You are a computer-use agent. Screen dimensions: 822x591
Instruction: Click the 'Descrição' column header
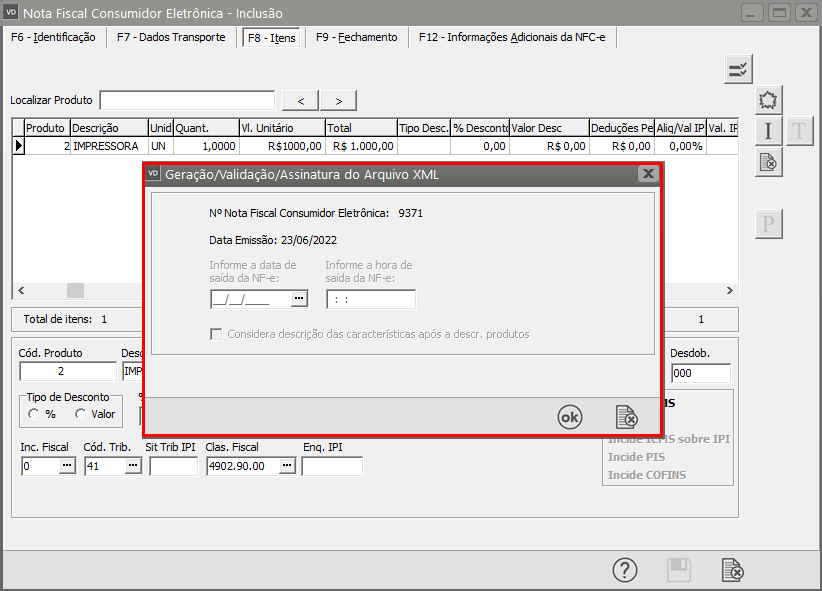pyautogui.click(x=109, y=128)
